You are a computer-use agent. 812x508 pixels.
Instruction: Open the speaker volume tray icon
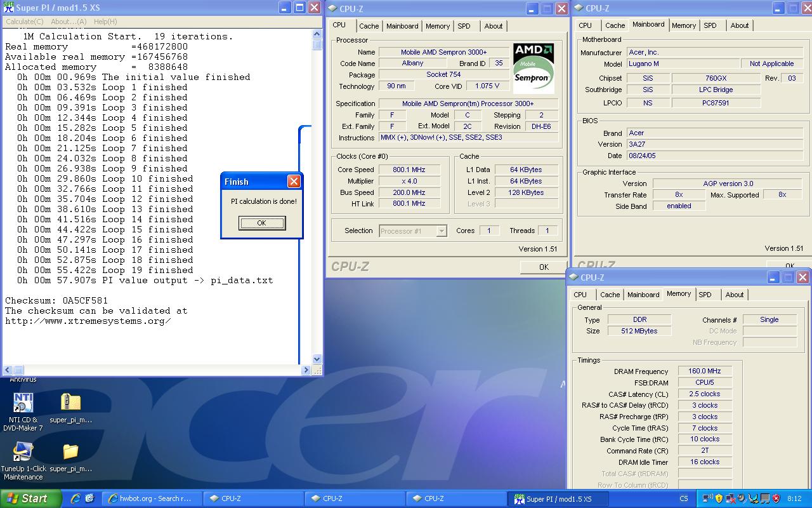pos(742,498)
